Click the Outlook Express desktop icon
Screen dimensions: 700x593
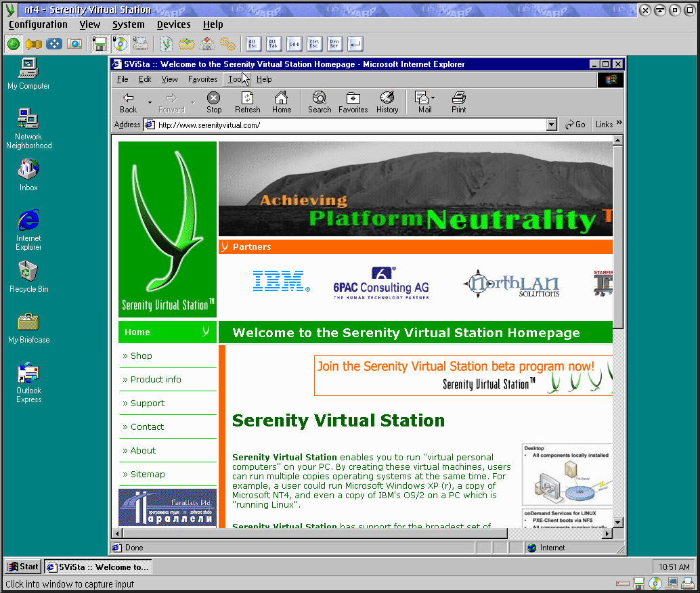pyautogui.click(x=28, y=383)
